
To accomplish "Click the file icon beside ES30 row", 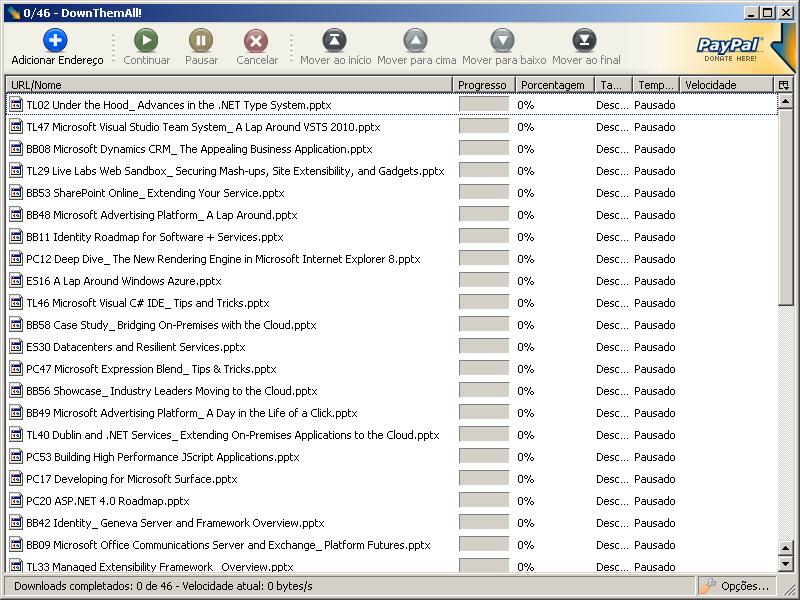I will pos(16,346).
